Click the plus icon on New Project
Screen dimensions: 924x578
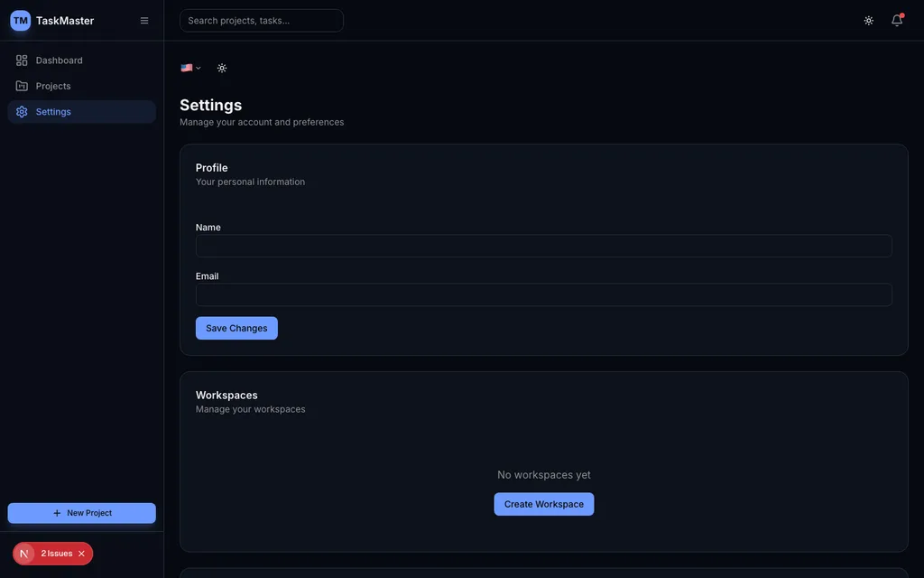coord(57,513)
